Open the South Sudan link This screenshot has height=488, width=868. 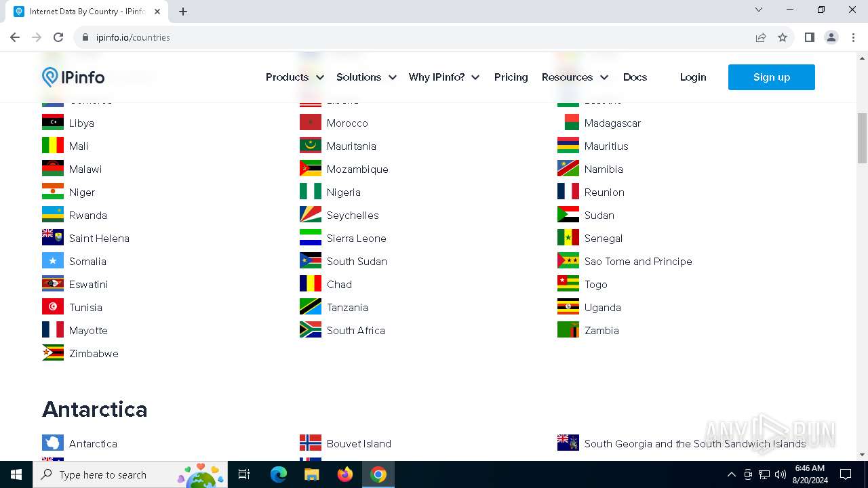click(357, 261)
